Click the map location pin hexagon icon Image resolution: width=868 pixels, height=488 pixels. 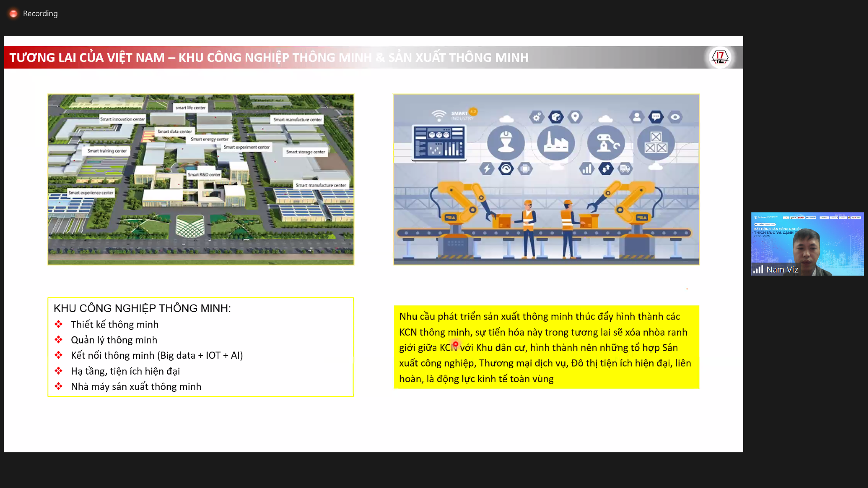575,117
